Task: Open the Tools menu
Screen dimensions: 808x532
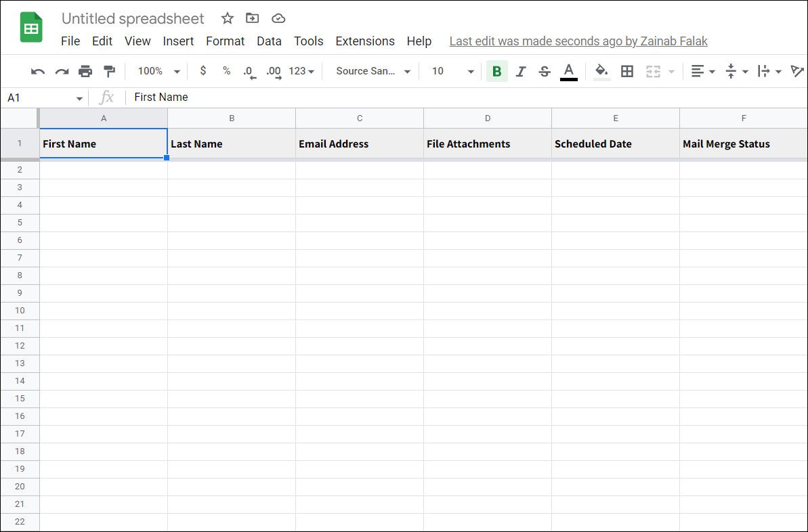Action: (x=309, y=41)
